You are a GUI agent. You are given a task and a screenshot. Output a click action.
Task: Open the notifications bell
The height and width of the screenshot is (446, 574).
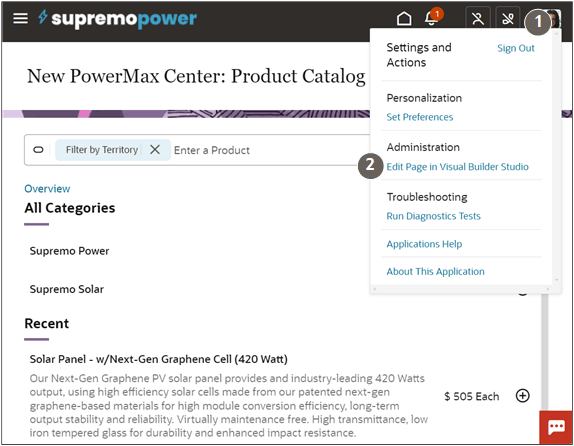click(x=432, y=18)
